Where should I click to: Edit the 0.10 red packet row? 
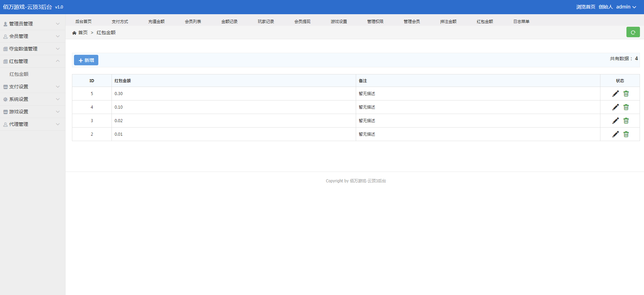tap(616, 107)
